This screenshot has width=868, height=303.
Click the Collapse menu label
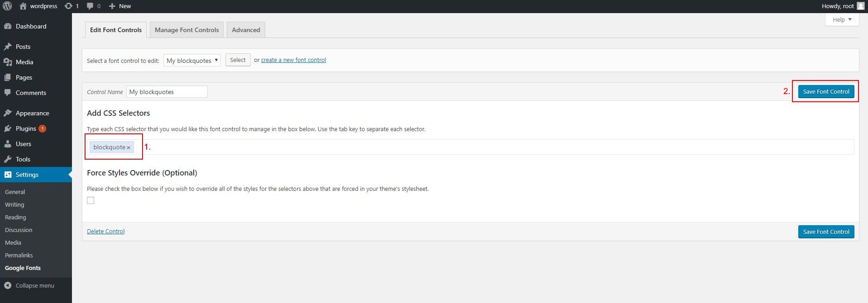click(x=35, y=285)
